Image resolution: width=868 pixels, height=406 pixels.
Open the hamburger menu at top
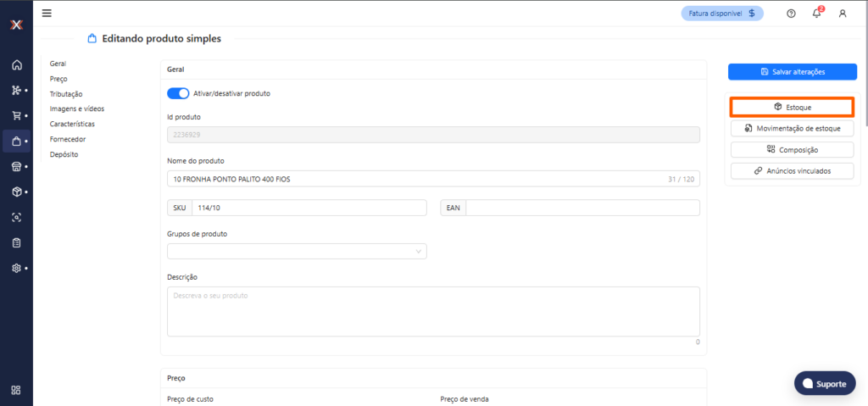point(47,13)
